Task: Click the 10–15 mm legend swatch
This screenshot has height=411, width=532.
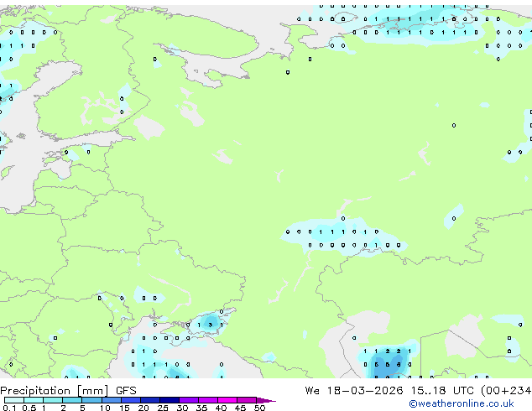Action: [x=111, y=400]
